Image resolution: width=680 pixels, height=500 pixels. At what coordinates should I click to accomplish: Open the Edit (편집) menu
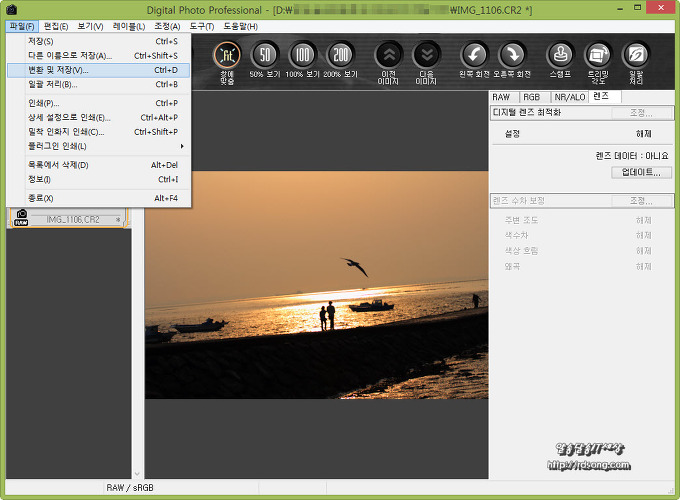pos(56,26)
